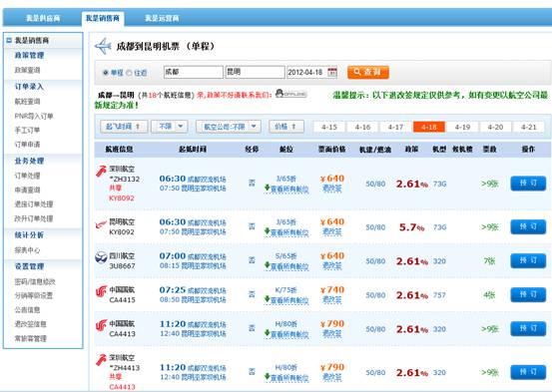Click the 昆明 destination city field
The image size is (552, 392).
255,72
